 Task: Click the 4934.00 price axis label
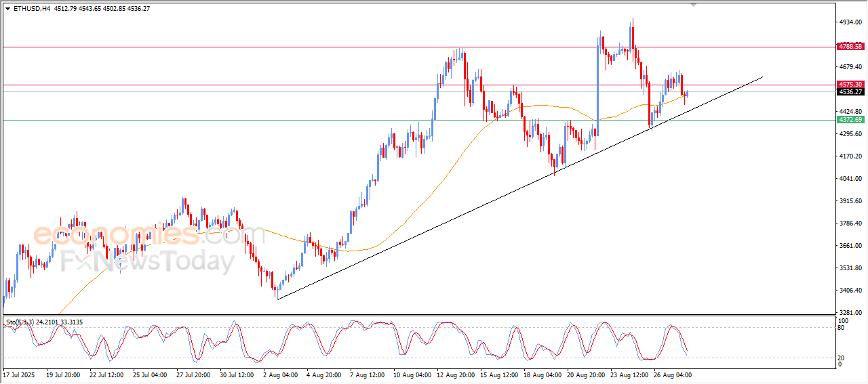click(x=850, y=22)
